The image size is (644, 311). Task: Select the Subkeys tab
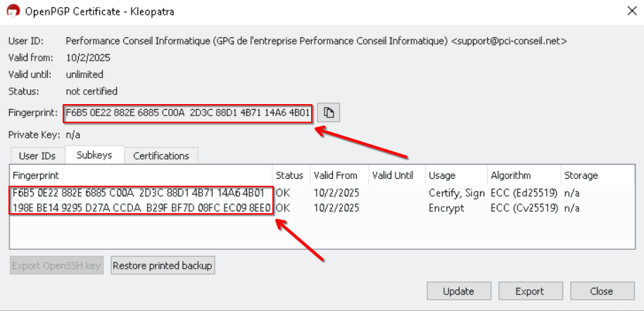pos(94,155)
